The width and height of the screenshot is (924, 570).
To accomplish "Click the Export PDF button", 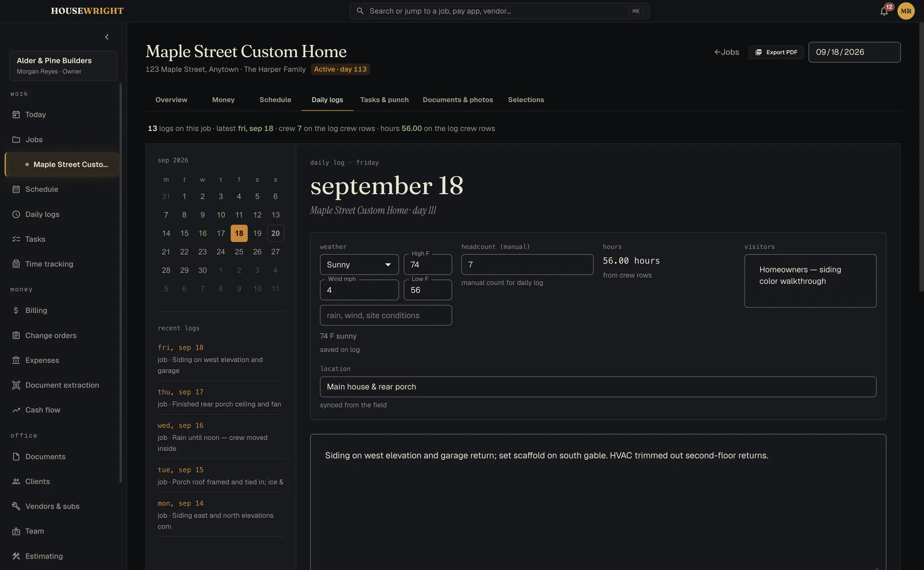I will [x=776, y=52].
